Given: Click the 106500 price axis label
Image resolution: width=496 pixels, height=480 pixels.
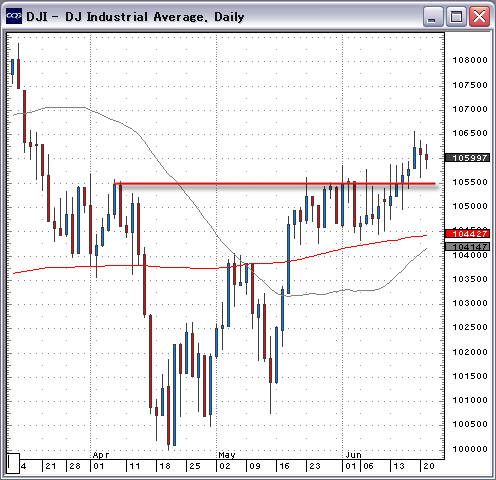Looking at the screenshot, I should (470, 133).
